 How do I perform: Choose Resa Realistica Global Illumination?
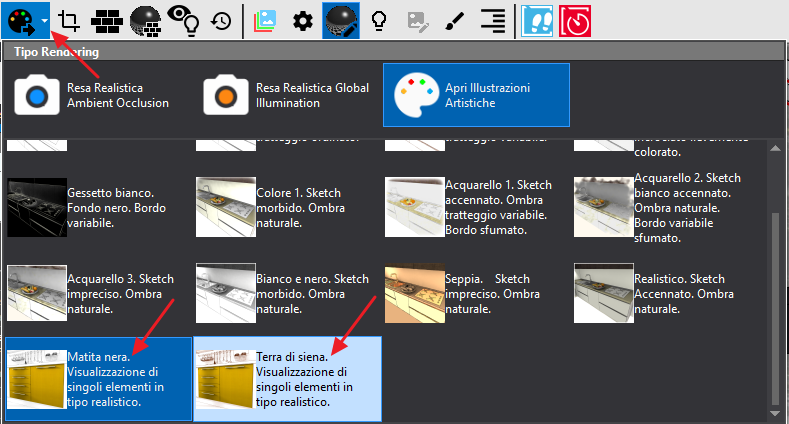click(285, 95)
